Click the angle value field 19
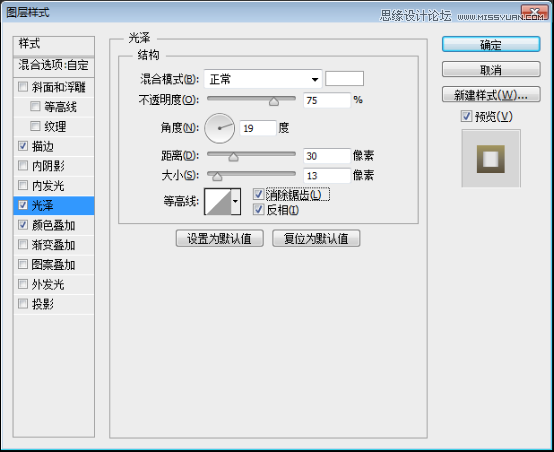Screen dimensions: 554x452 pos(258,128)
